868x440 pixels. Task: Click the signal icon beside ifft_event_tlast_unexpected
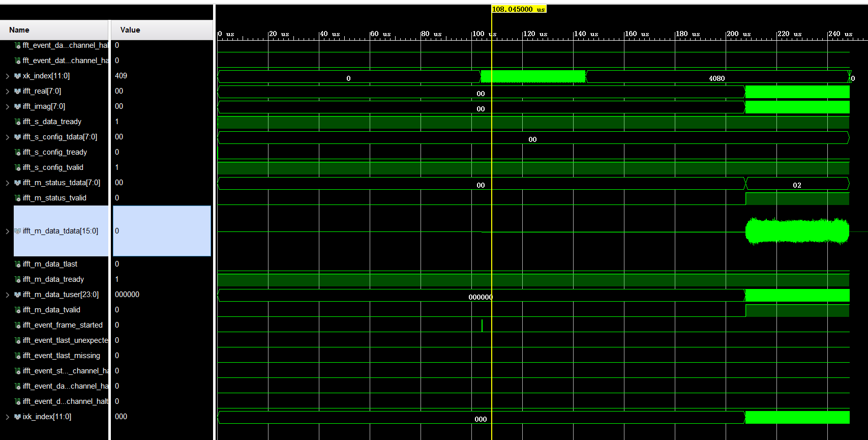[18, 340]
